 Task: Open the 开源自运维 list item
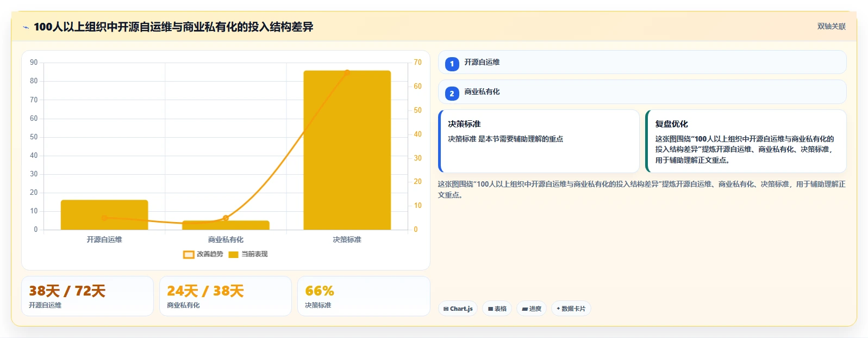click(x=642, y=62)
